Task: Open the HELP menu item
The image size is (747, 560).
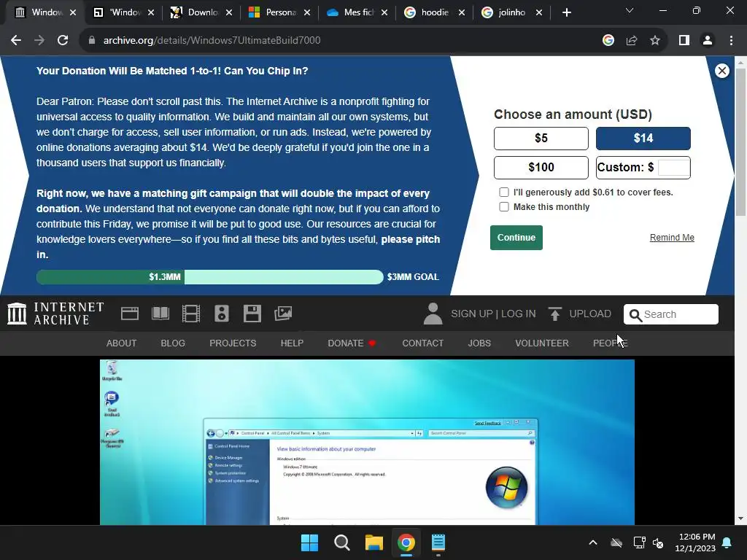Action: (292, 343)
